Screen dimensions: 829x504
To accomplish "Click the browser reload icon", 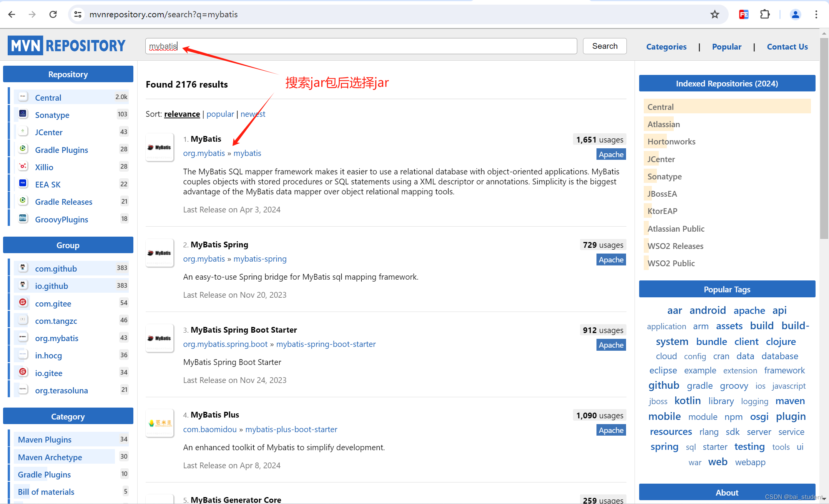I will tap(53, 15).
